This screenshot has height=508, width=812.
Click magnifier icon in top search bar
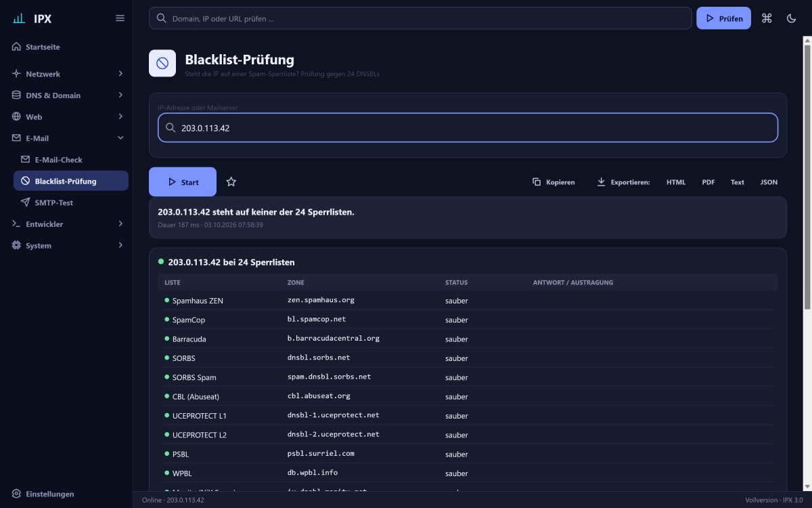pyautogui.click(x=161, y=18)
